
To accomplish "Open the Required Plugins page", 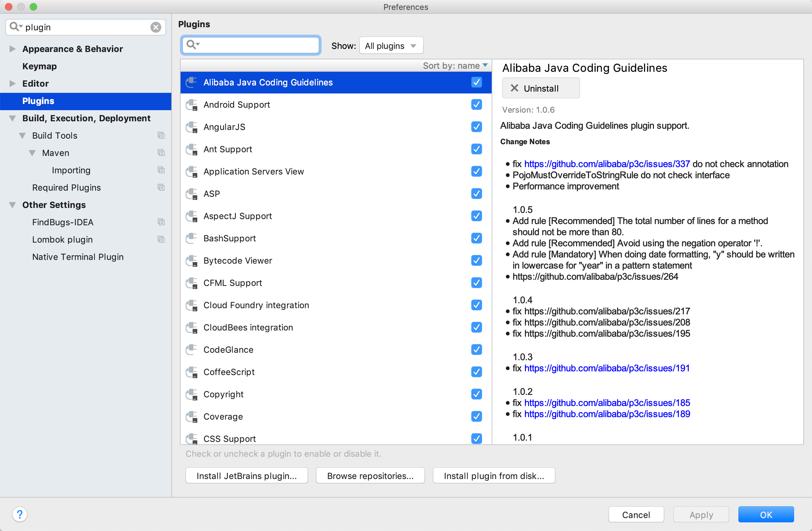I will click(66, 188).
